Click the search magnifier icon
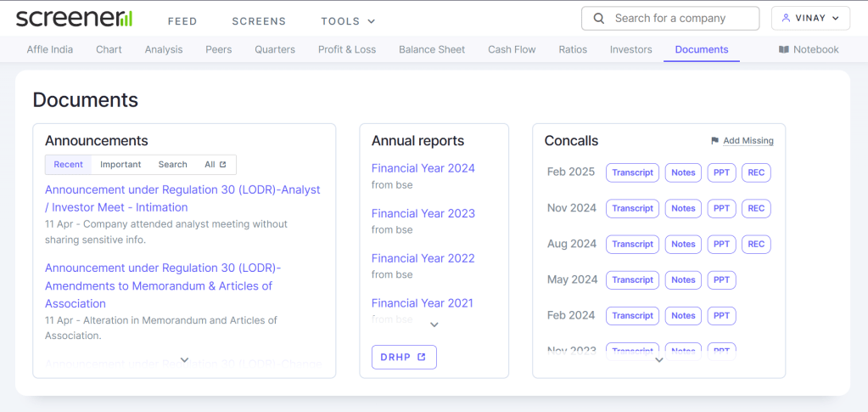The width and height of the screenshot is (868, 412). pyautogui.click(x=599, y=19)
